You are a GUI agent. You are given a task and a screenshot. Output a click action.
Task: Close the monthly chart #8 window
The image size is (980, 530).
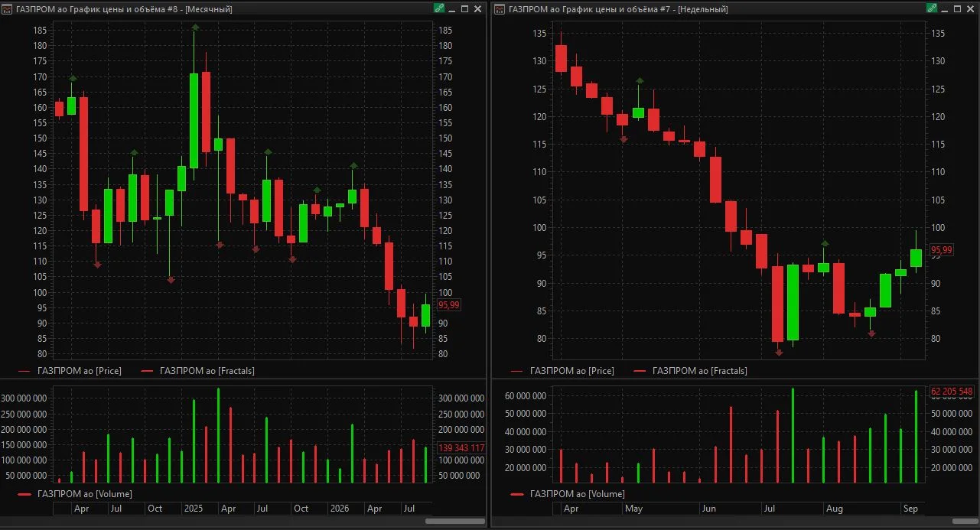coord(477,9)
